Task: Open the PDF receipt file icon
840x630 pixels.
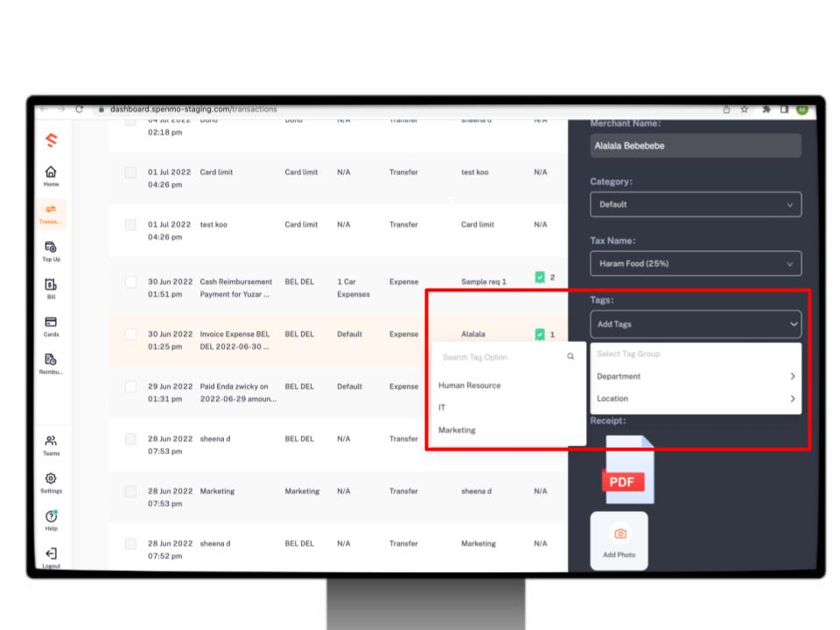Action: [x=628, y=469]
